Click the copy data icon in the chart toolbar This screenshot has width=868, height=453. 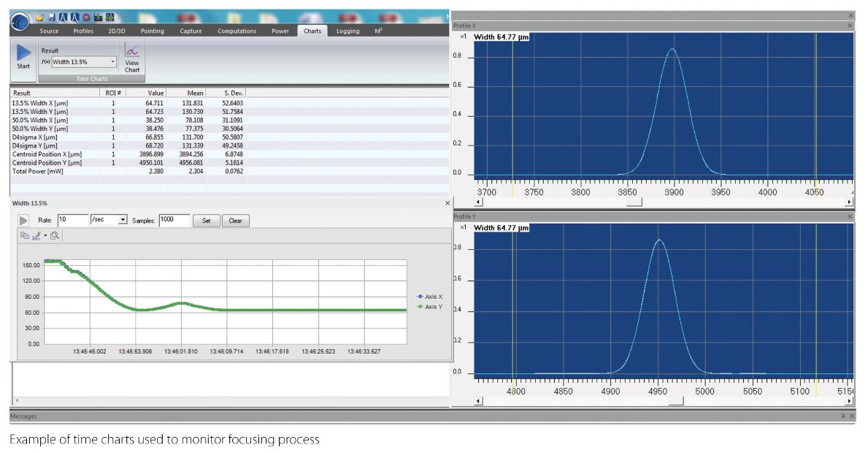[x=26, y=235]
